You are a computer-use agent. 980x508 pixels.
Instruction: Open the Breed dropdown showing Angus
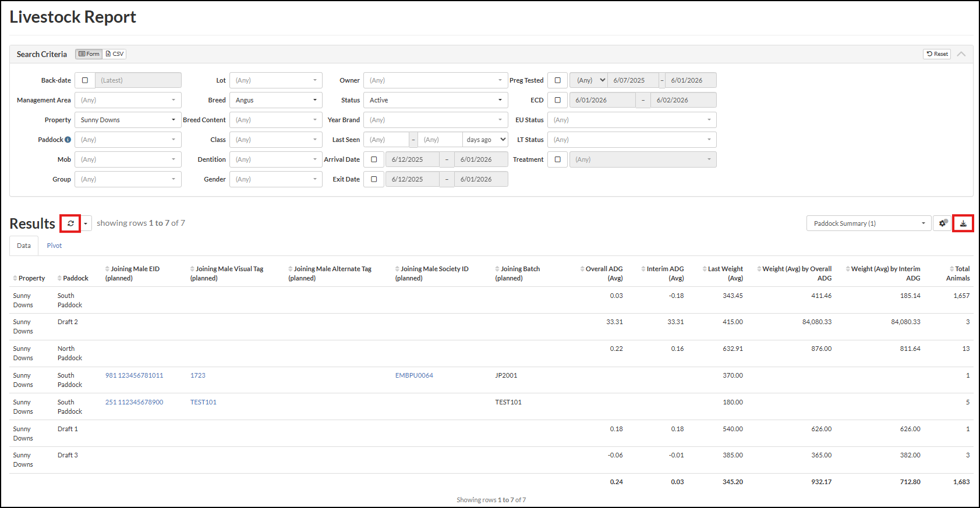(275, 100)
